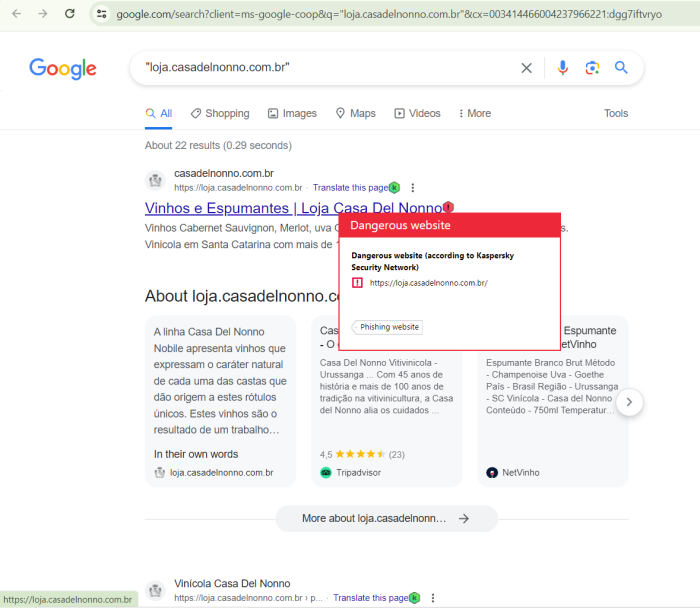Go to Google home via the logo

pos(62,68)
